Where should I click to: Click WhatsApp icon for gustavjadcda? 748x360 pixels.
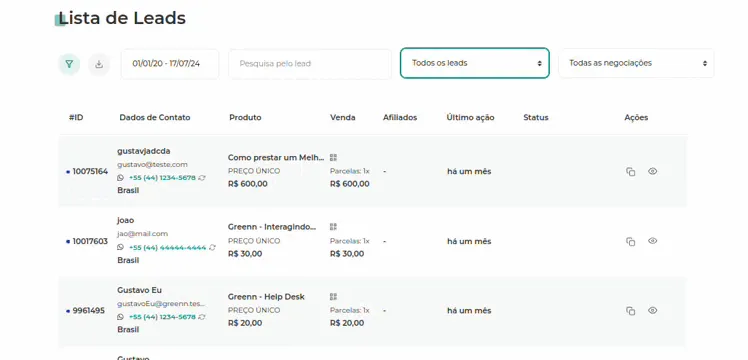coord(120,177)
